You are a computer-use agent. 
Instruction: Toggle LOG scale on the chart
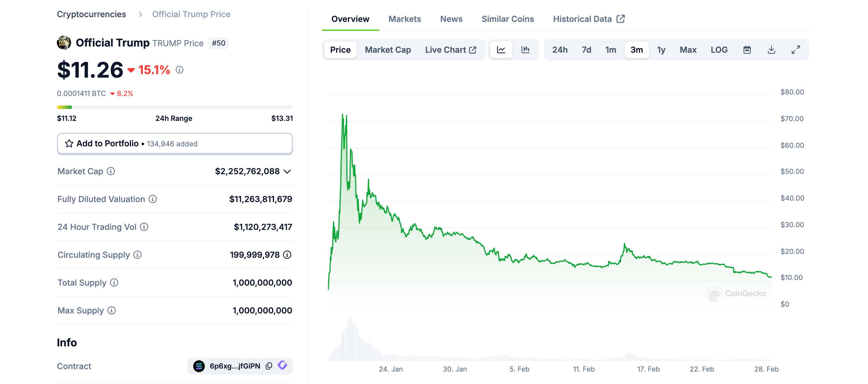tap(719, 49)
